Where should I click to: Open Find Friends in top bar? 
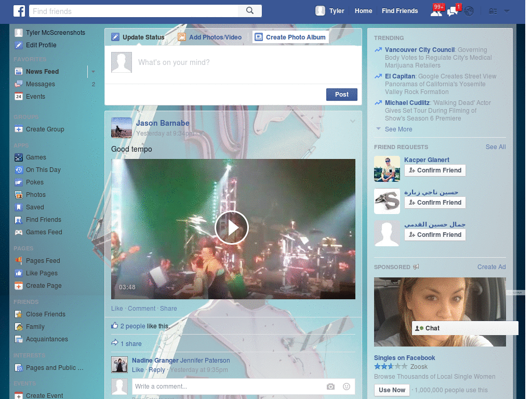tap(400, 11)
